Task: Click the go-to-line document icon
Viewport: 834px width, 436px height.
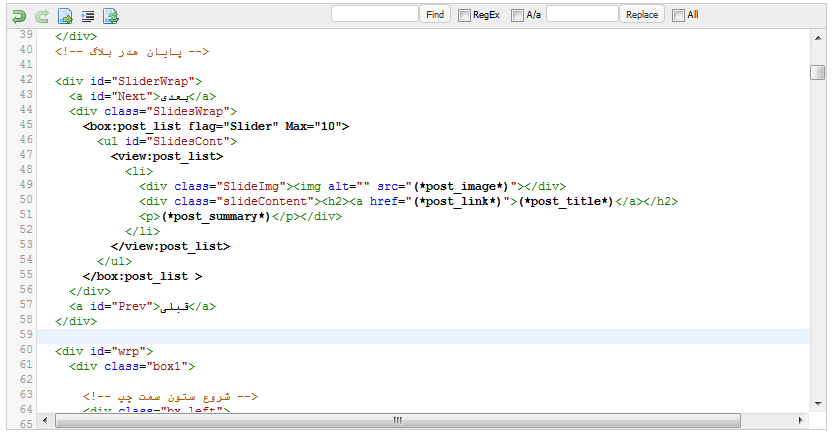Action: coord(65,16)
